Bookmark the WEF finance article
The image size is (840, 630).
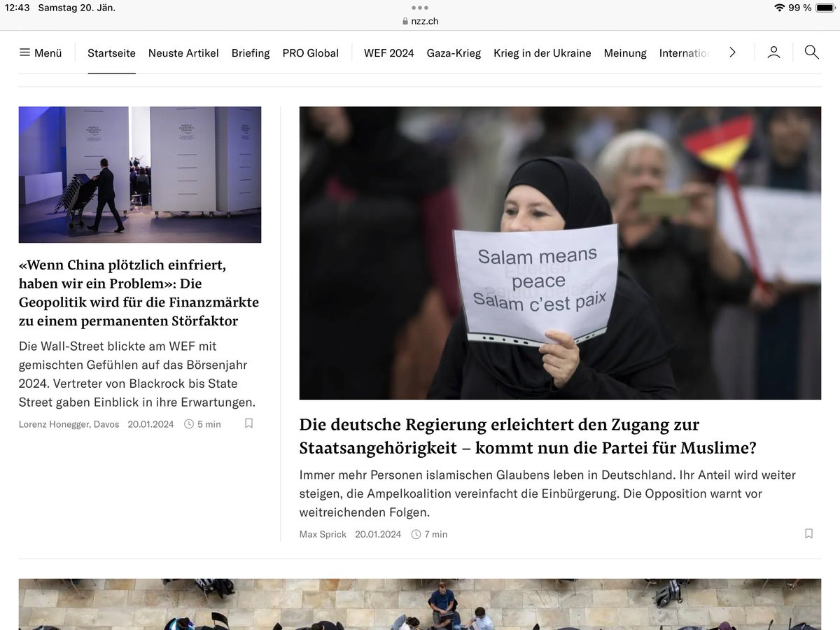tap(248, 423)
